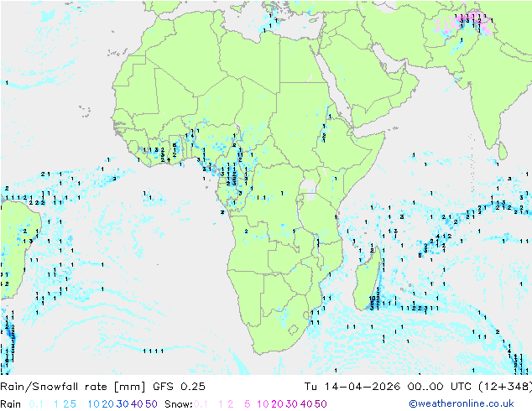The height and width of the screenshot is (411, 532).
Task: Click the rain legend value 30
Action: click(123, 404)
